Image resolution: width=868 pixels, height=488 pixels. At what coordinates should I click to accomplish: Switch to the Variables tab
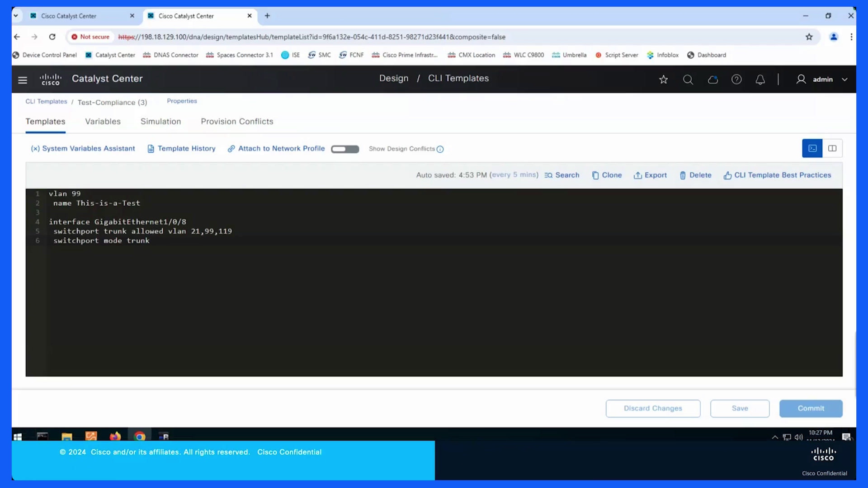[103, 122]
